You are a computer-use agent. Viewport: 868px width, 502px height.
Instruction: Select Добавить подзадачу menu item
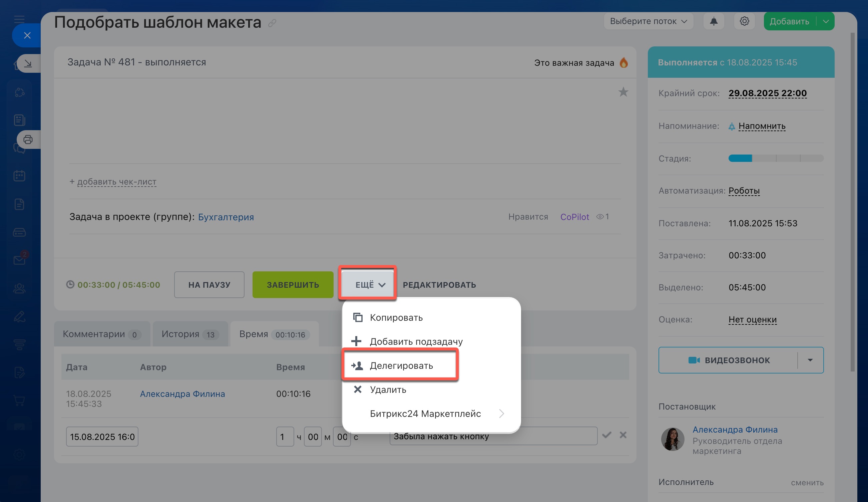[x=431, y=341]
